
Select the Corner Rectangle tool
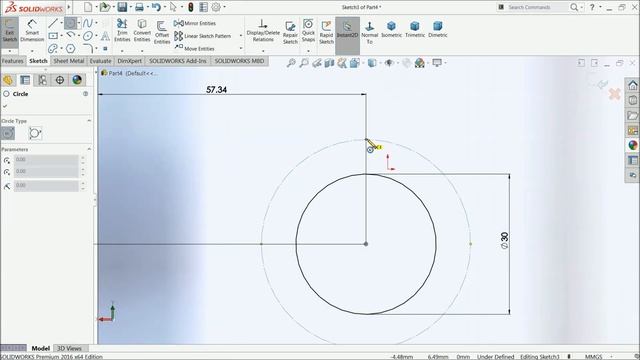[53, 36]
